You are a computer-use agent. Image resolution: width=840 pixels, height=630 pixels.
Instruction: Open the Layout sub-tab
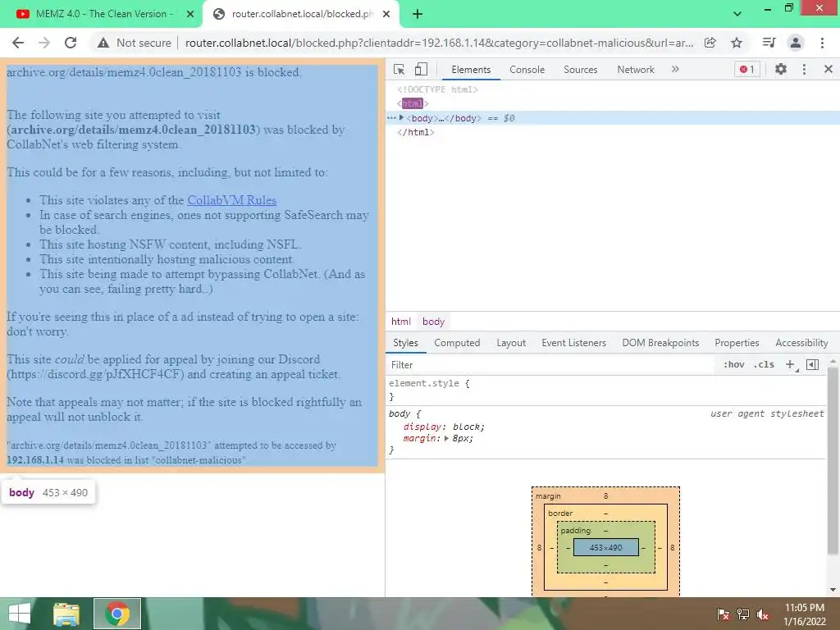click(x=511, y=343)
